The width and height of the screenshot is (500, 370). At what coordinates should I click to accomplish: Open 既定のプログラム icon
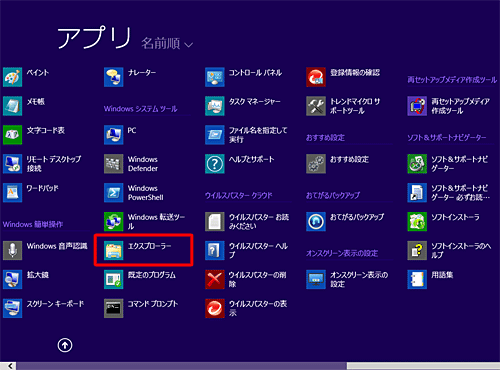coord(114,279)
